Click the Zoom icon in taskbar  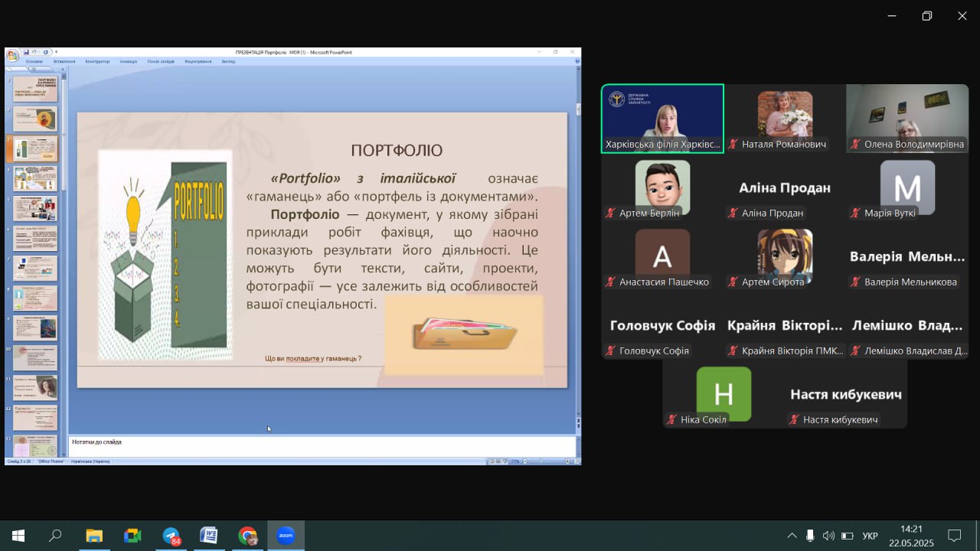click(x=286, y=536)
